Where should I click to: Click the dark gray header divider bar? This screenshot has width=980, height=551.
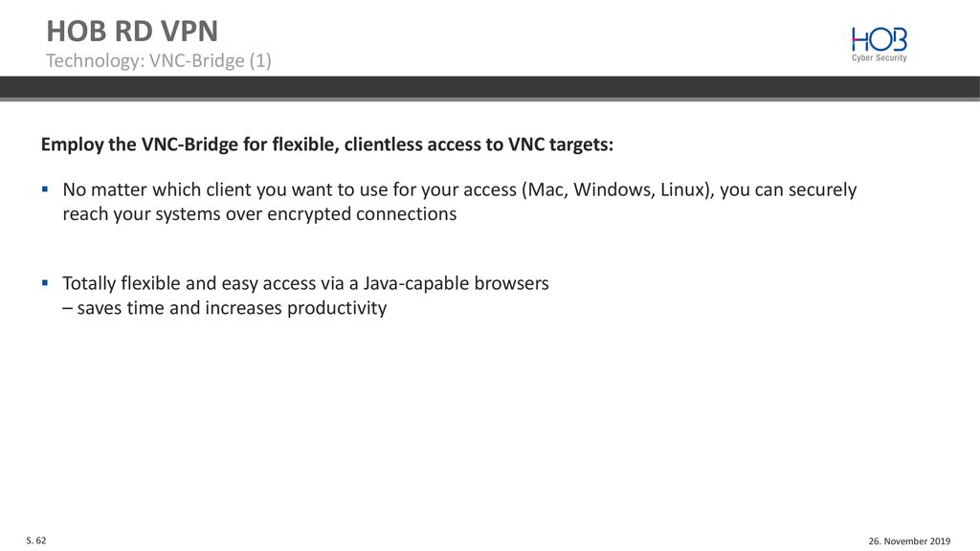pyautogui.click(x=490, y=88)
